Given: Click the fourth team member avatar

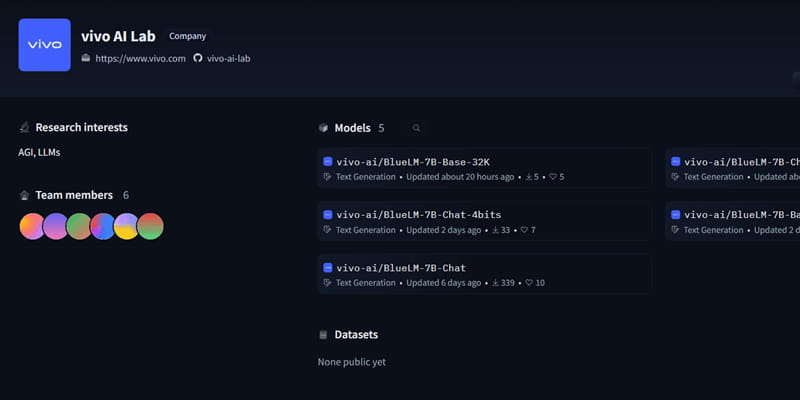Looking at the screenshot, I should point(103,226).
